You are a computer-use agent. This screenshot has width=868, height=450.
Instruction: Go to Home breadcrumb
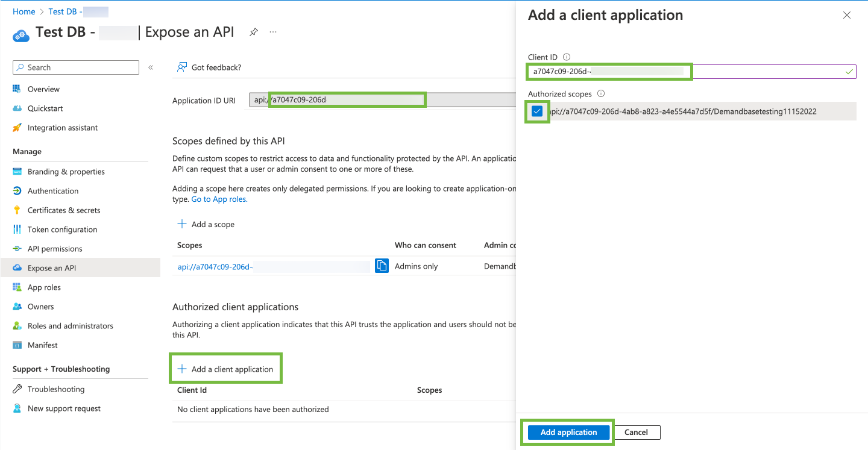click(x=24, y=11)
